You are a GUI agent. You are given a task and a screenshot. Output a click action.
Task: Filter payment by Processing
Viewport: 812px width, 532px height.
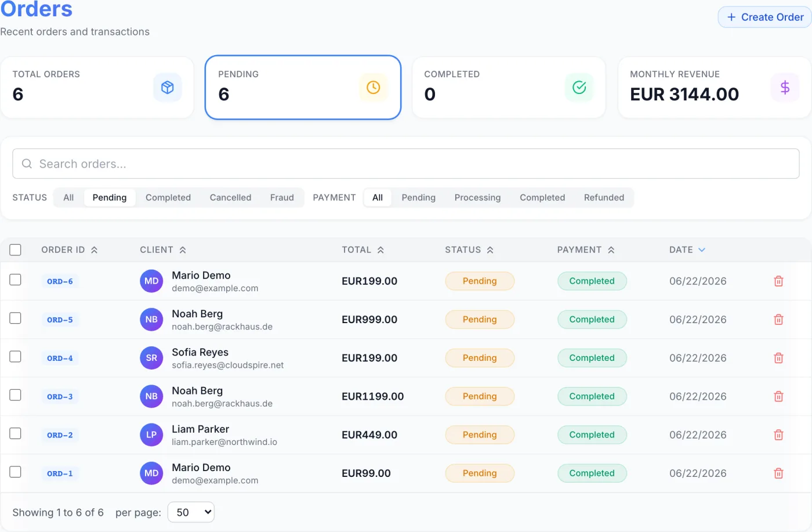click(x=477, y=198)
